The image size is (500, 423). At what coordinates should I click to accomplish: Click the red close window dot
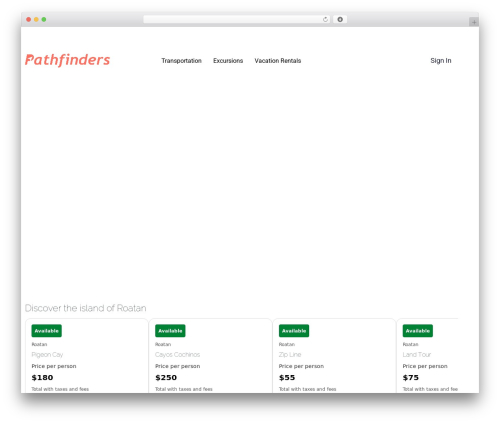(x=29, y=19)
